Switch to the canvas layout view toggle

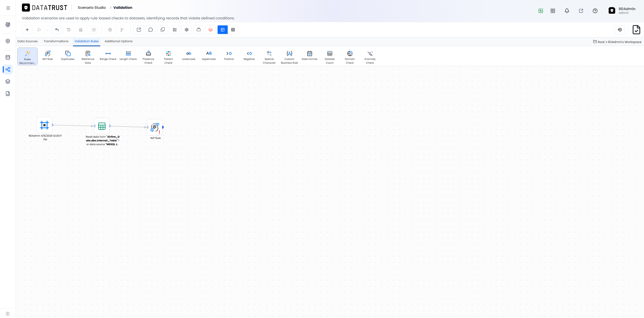[223, 30]
